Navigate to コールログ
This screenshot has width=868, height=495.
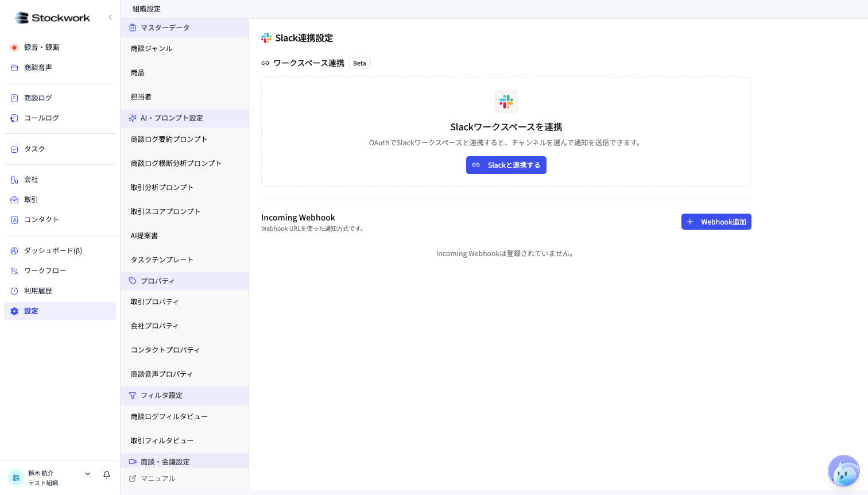pos(60,118)
